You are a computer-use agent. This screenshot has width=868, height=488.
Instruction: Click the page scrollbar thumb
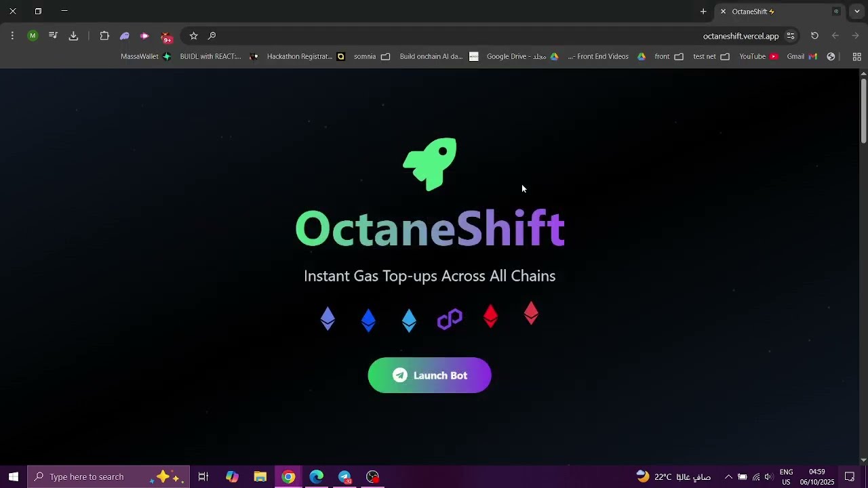click(x=863, y=110)
